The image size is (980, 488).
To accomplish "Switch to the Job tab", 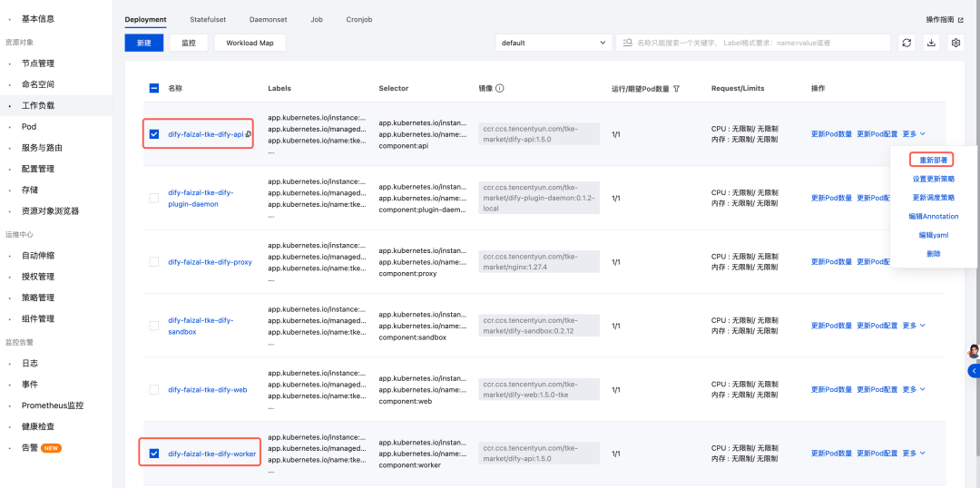I will pos(317,19).
